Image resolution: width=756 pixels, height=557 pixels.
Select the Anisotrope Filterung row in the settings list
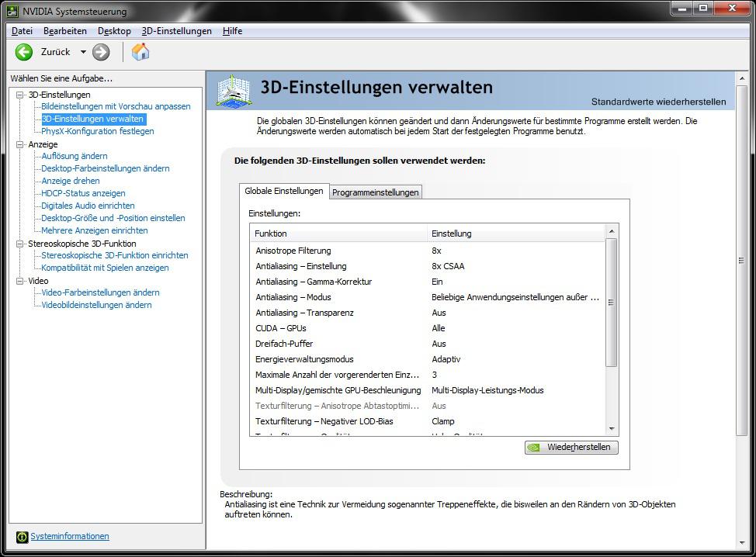click(293, 251)
